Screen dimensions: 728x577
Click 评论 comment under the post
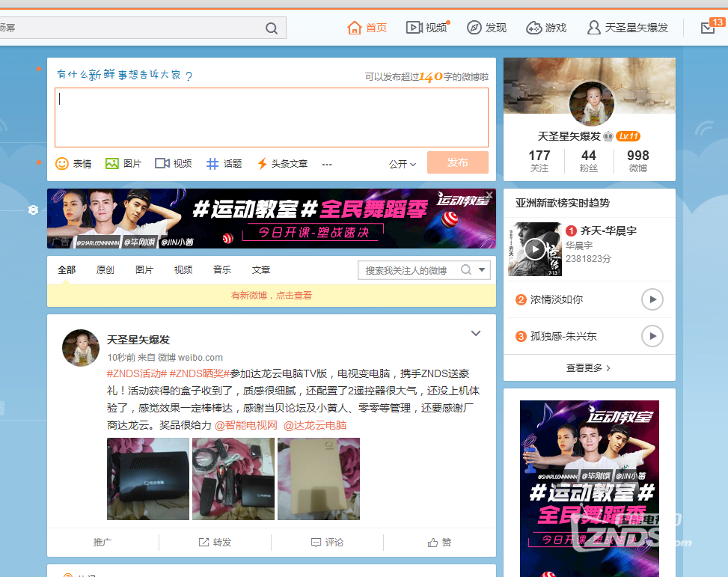(327, 542)
